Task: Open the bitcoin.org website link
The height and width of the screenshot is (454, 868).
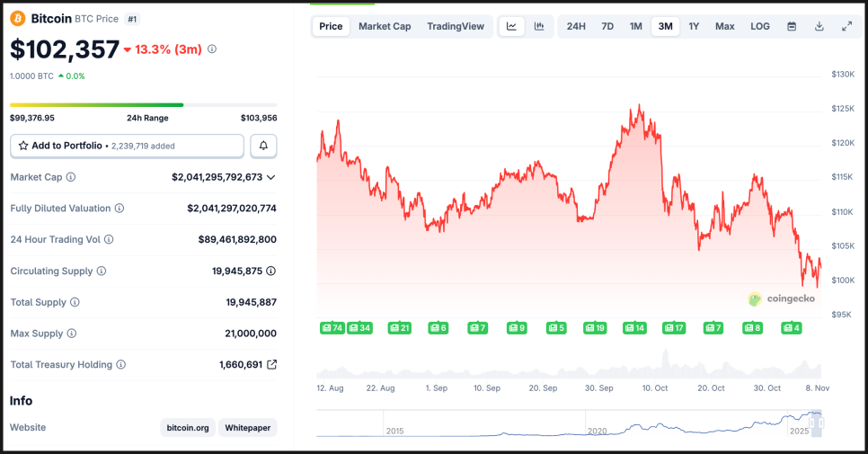Action: click(x=188, y=428)
